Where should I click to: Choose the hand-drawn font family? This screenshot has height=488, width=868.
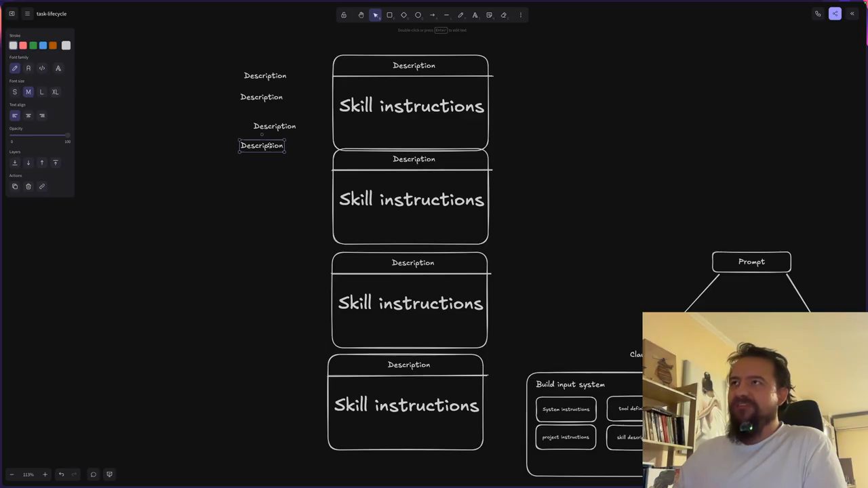pyautogui.click(x=15, y=68)
